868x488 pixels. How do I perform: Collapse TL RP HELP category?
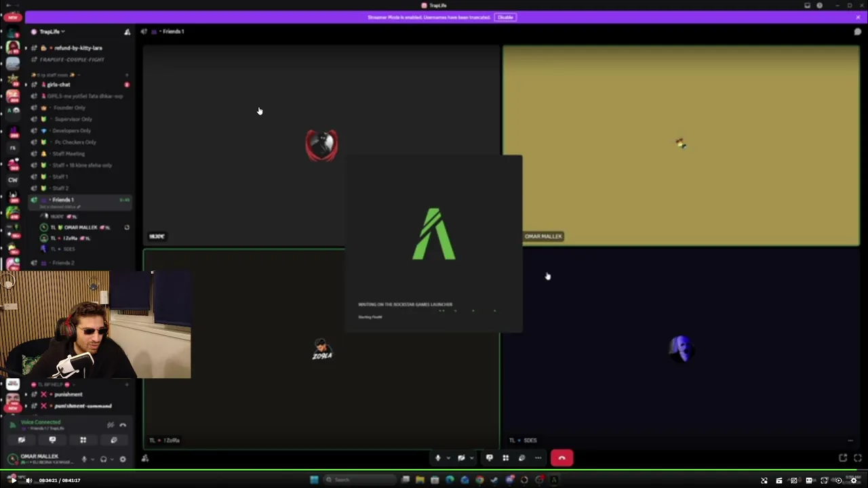[52, 384]
